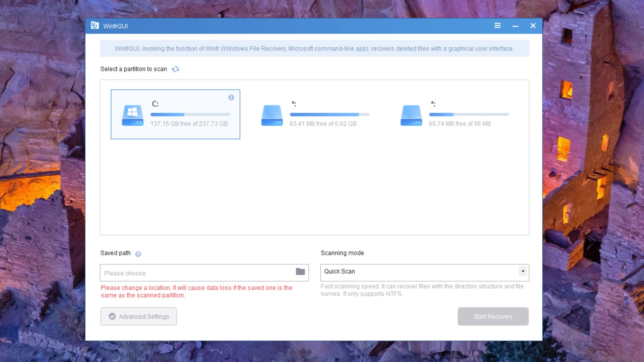Viewport: 644px width, 362px height.
Task: Show info for the C: partition
Action: [x=231, y=97]
